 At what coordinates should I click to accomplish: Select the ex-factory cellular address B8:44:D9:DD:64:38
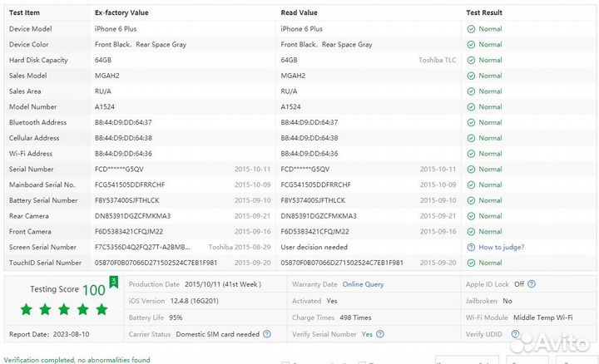click(123, 138)
